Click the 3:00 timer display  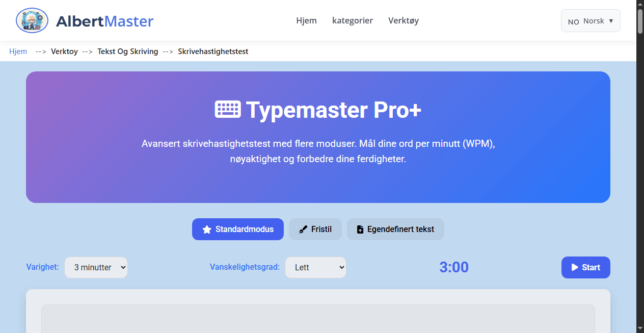(454, 267)
